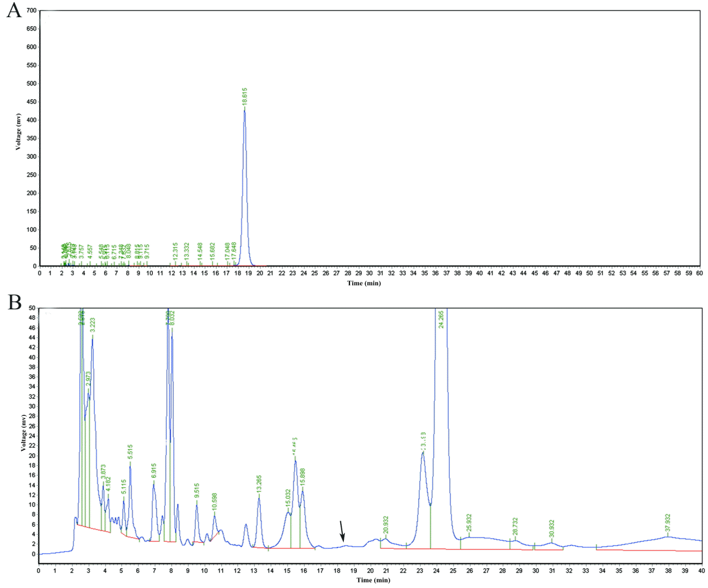Select the 8.032 peak label in panel B
The width and height of the screenshot is (708, 588).
pyautogui.click(x=173, y=319)
